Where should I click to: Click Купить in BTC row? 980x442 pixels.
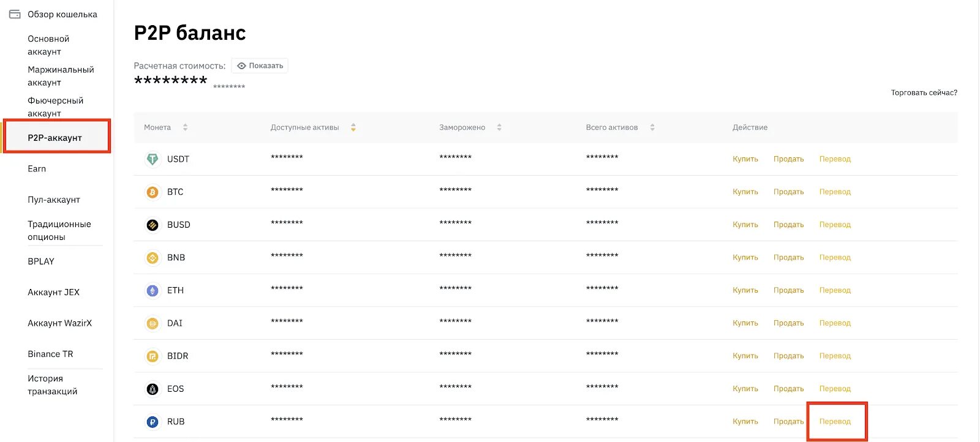745,192
